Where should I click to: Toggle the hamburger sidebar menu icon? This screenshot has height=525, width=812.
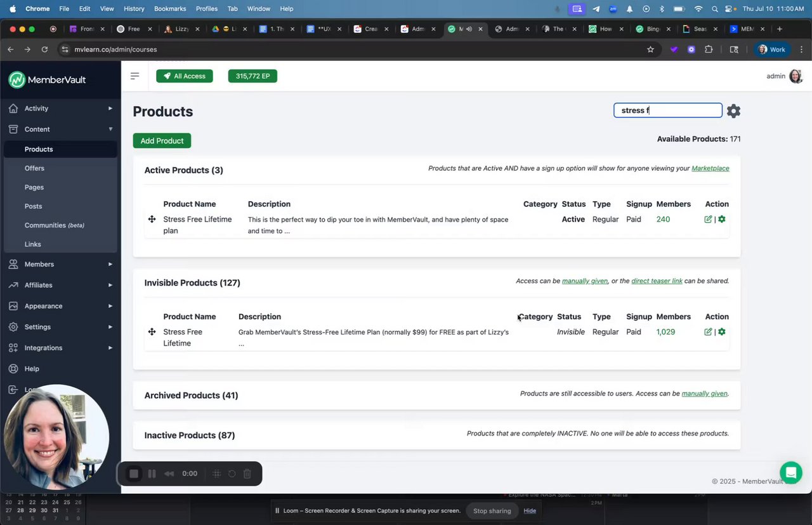click(134, 76)
